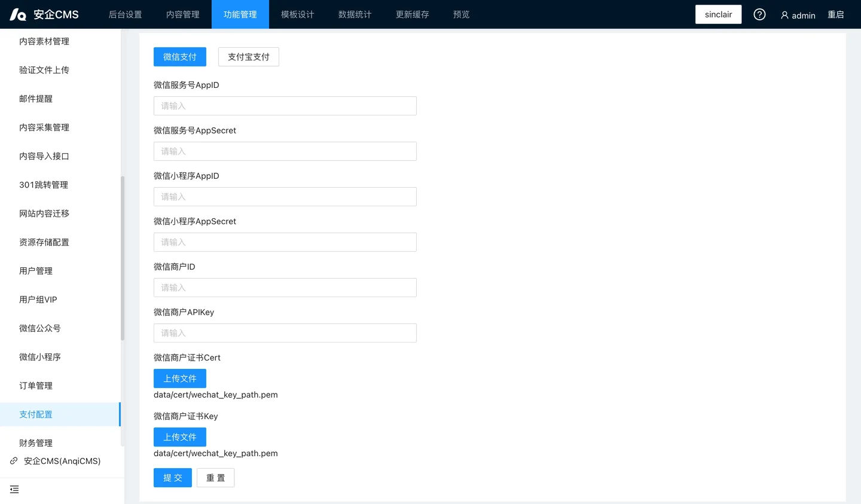Click the AnqiCMS logo icon
The width and height of the screenshot is (861, 504).
tap(18, 14)
